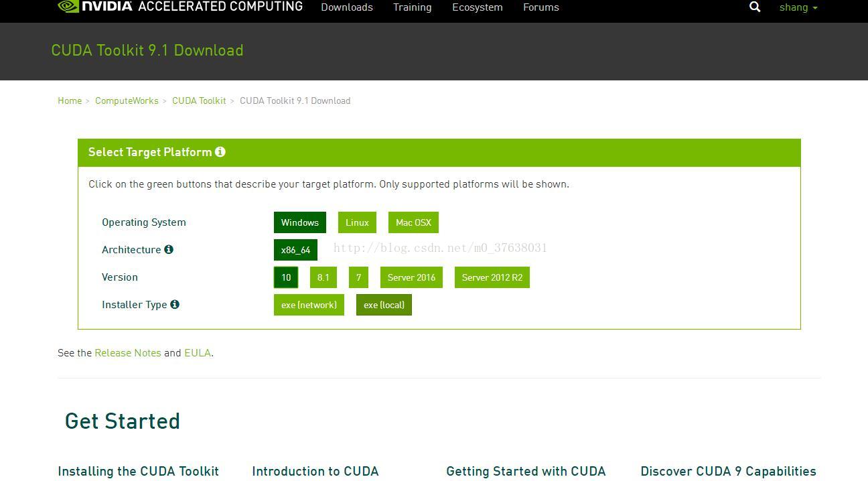Select Mac OSX operating system
The width and height of the screenshot is (868, 481).
click(413, 222)
